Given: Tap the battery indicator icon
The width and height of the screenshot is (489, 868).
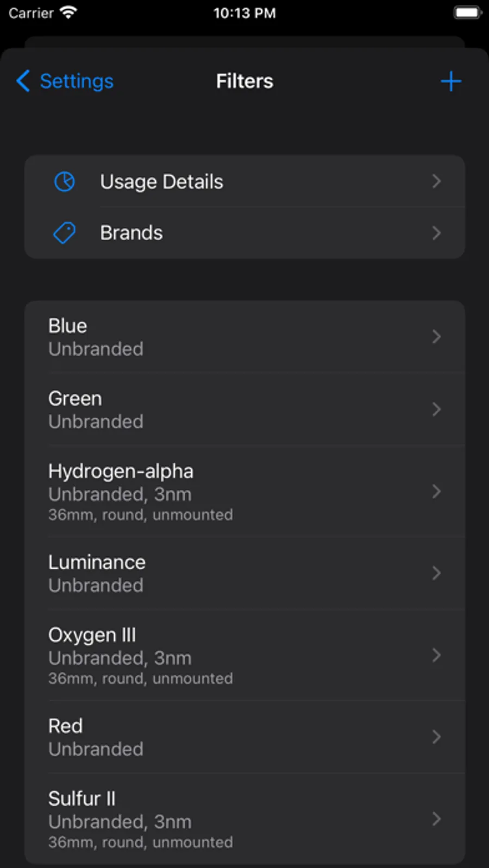Looking at the screenshot, I should (x=467, y=12).
